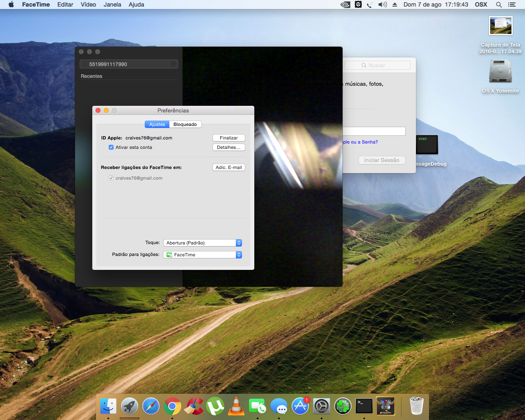Click the Finalizar button
The height and width of the screenshot is (420, 525).
[x=228, y=138]
